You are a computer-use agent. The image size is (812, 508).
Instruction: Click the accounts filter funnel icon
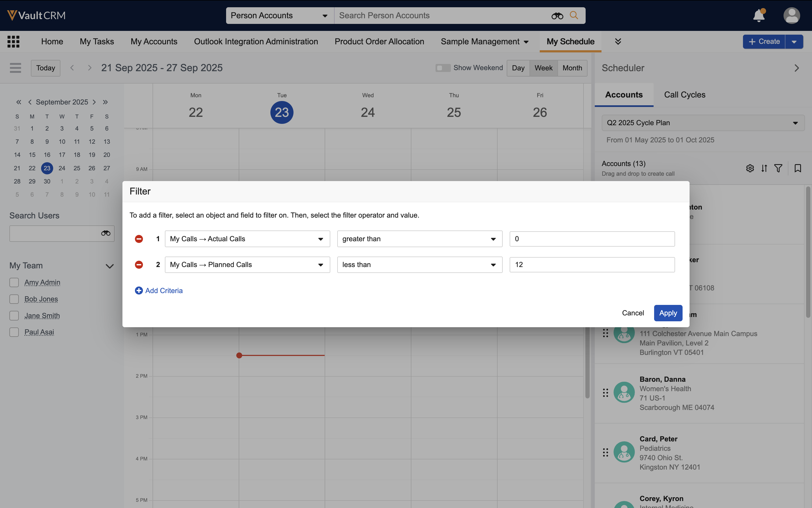point(778,168)
